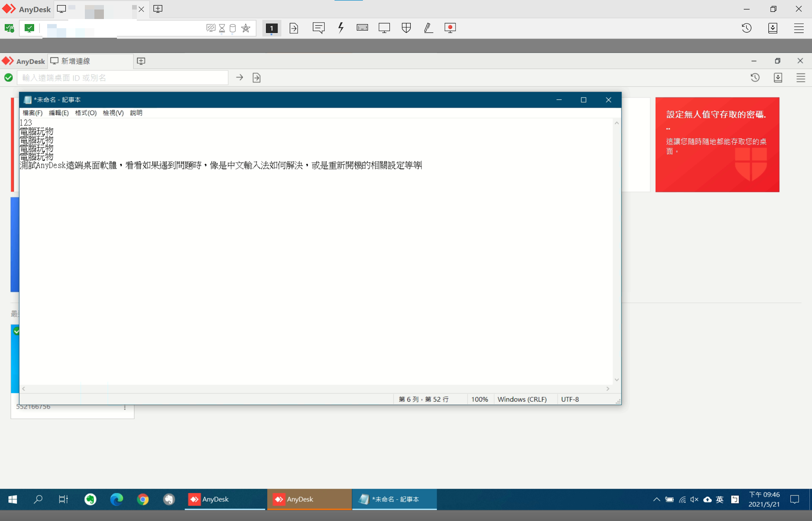The height and width of the screenshot is (521, 812).
Task: Click the red unattended access password banner
Action: pos(717,144)
